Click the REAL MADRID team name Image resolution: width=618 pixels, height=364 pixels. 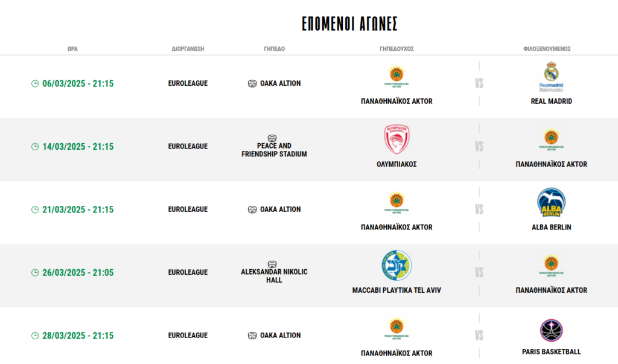click(551, 101)
